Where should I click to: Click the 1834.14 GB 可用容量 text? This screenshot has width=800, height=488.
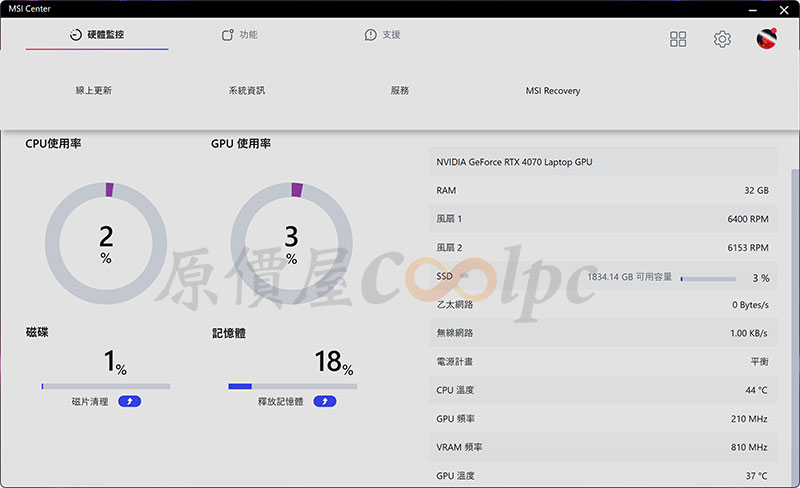(630, 277)
